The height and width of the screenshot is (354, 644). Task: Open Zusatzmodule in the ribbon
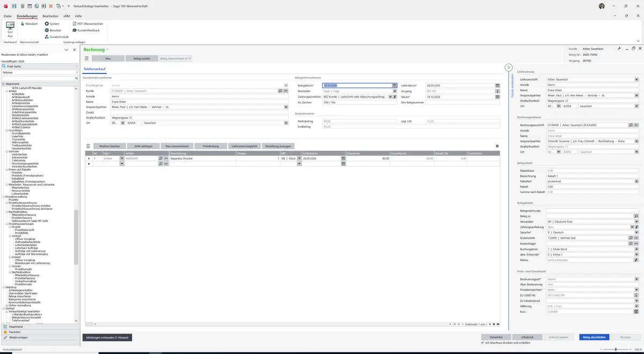tap(56, 36)
